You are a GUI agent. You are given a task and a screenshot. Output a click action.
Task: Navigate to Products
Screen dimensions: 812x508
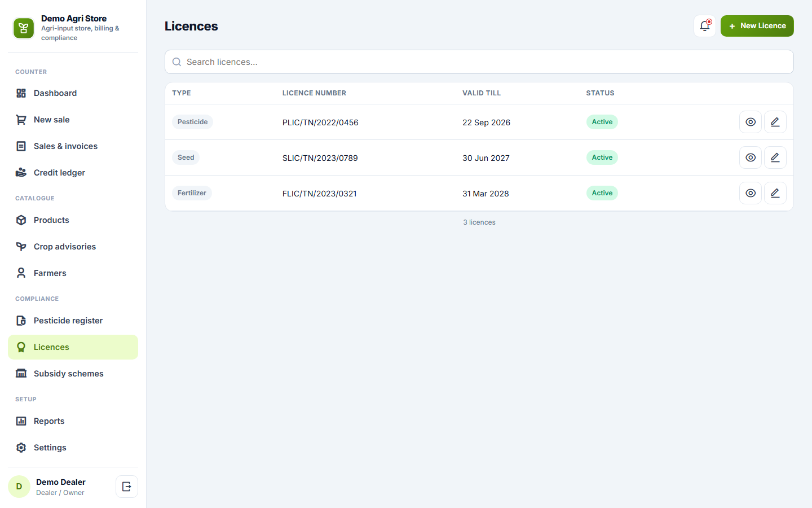[x=73, y=220]
